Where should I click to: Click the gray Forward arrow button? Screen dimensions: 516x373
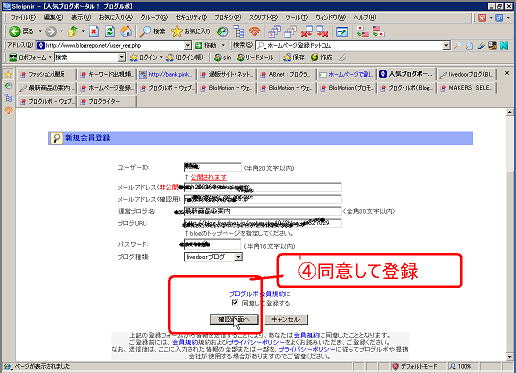click(51, 32)
